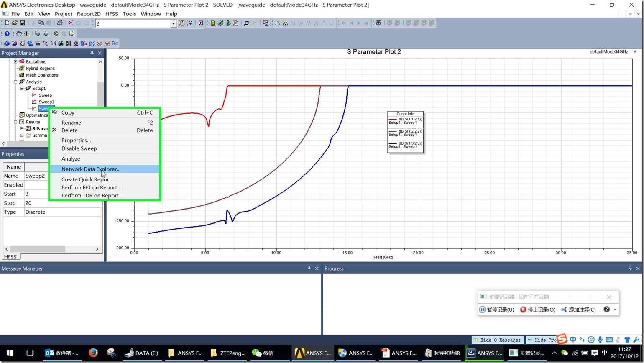
Task: Click the WeChat tray icon
Action: tap(565, 353)
